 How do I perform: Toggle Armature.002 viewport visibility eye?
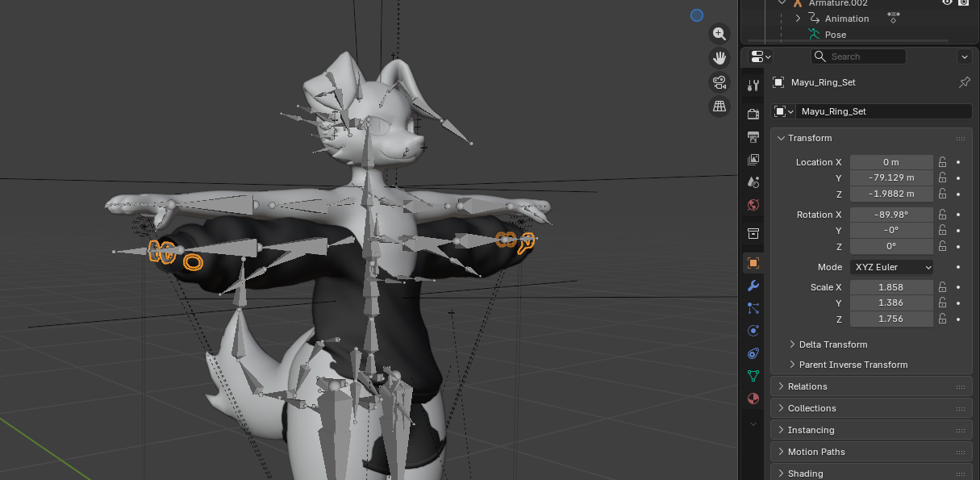click(948, 2)
